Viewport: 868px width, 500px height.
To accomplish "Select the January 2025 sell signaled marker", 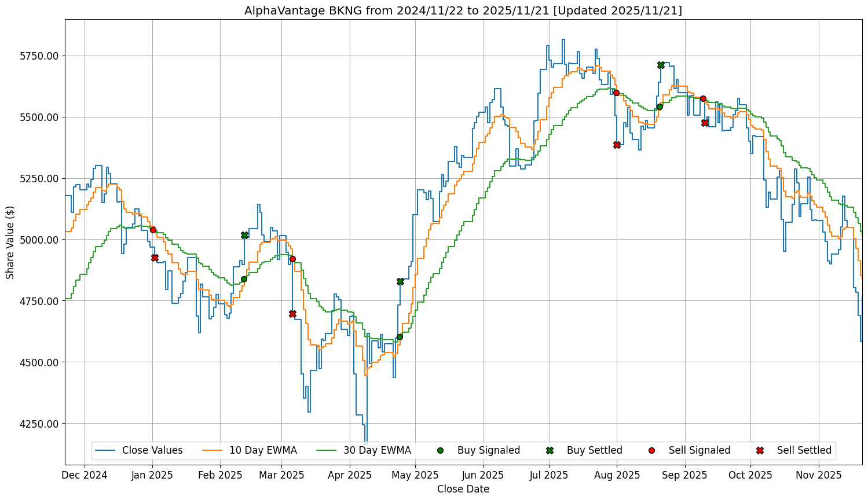I will coord(153,230).
